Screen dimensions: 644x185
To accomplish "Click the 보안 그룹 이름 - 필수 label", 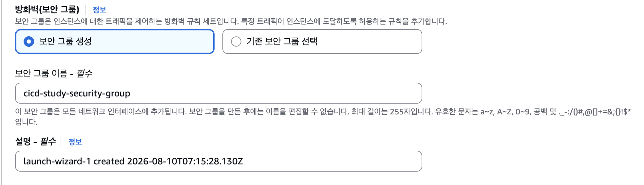I will 54,73.
